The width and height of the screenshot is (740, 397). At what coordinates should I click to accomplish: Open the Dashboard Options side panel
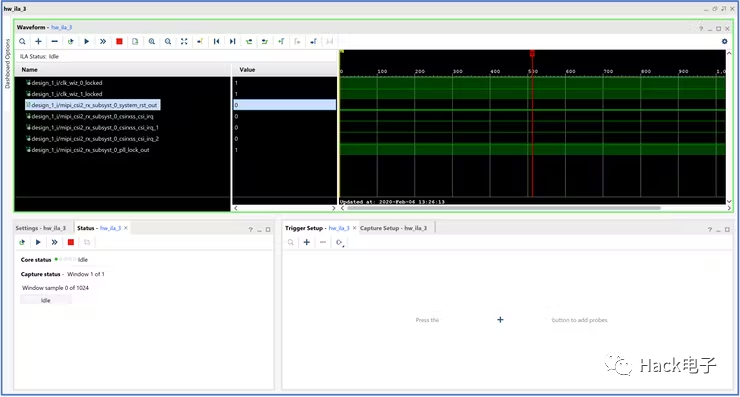7,64
